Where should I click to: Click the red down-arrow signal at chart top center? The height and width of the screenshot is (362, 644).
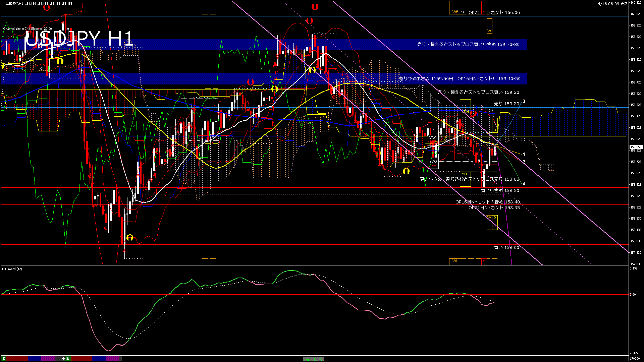pos(314,6)
